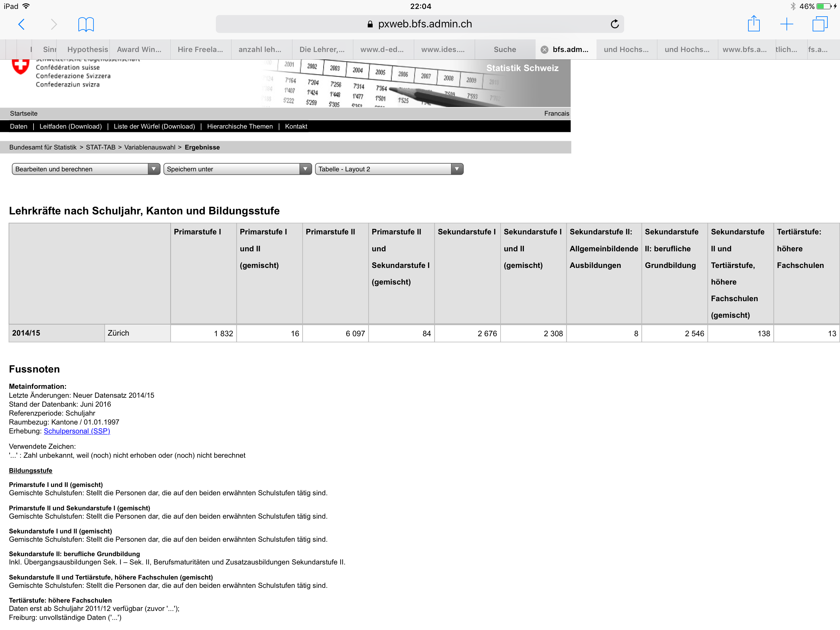Open the Speichern unter dropdown

coord(237,169)
